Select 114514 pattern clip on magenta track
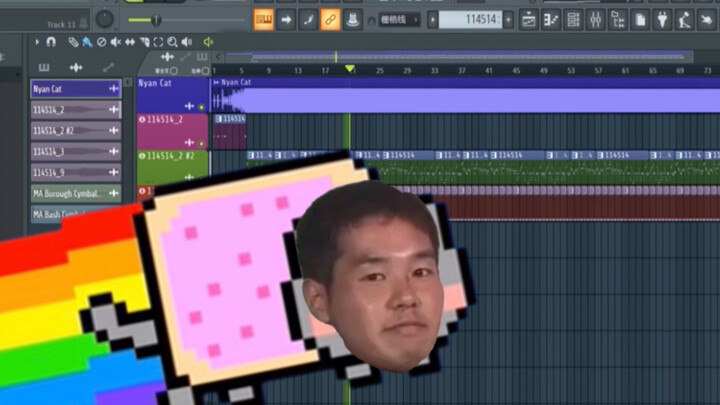This screenshot has height=405, width=720. coord(230,132)
